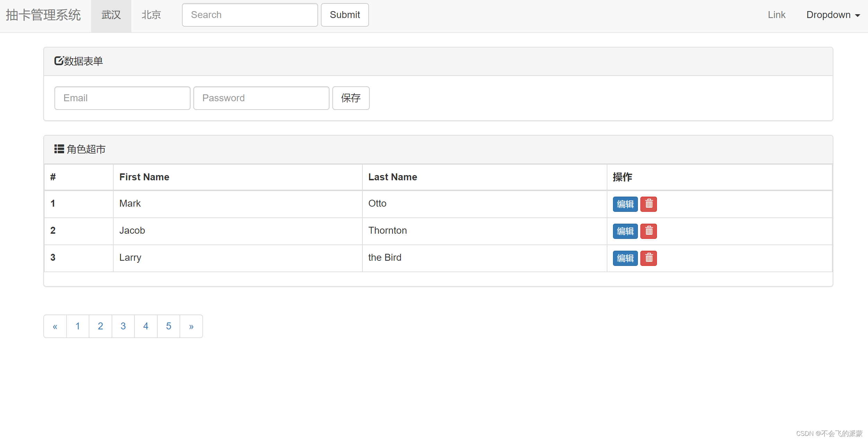
Task: Edit Jacob's record with the 编辑 button
Action: (625, 231)
